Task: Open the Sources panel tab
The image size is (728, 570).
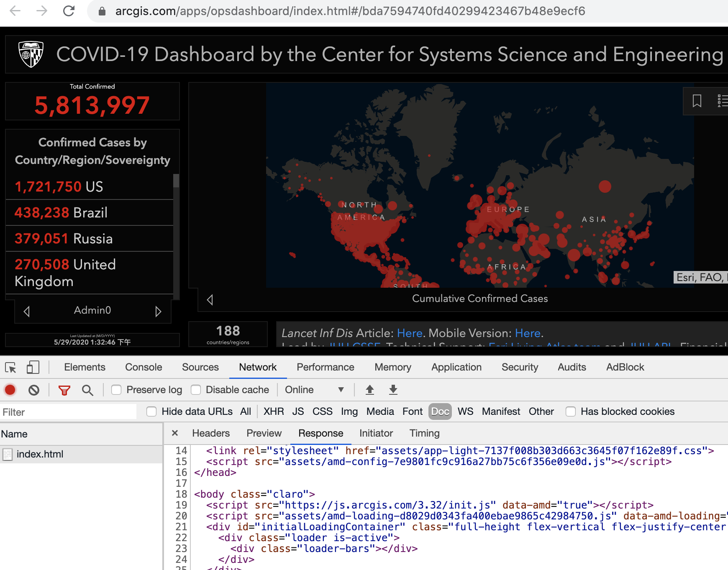Action: [200, 367]
